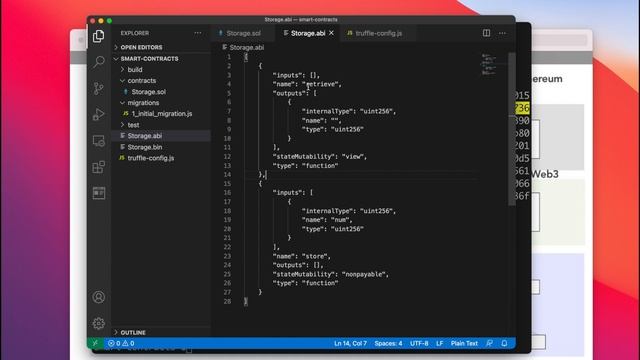Click the remote window indicator in status bar
Viewport: 640px width, 360px height.
[95, 343]
